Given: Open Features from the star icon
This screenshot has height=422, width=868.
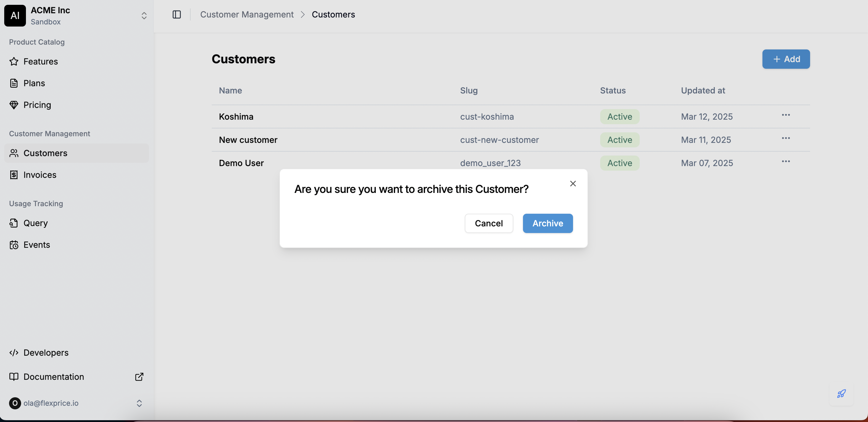Looking at the screenshot, I should [x=14, y=61].
